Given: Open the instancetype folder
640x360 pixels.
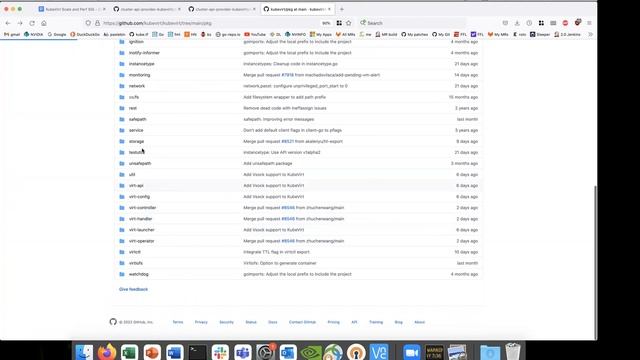Looking at the screenshot, I should (142, 64).
